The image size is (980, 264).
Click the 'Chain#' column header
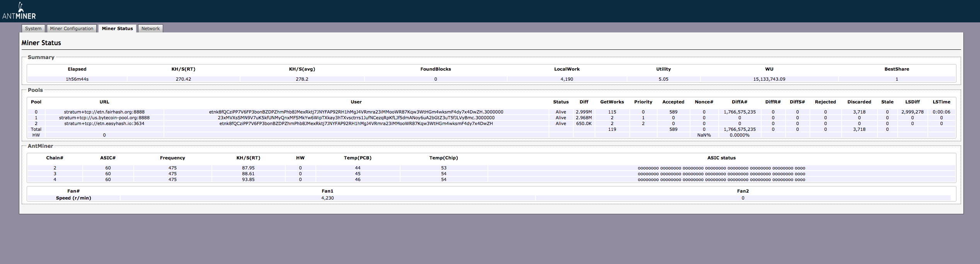(x=55, y=158)
